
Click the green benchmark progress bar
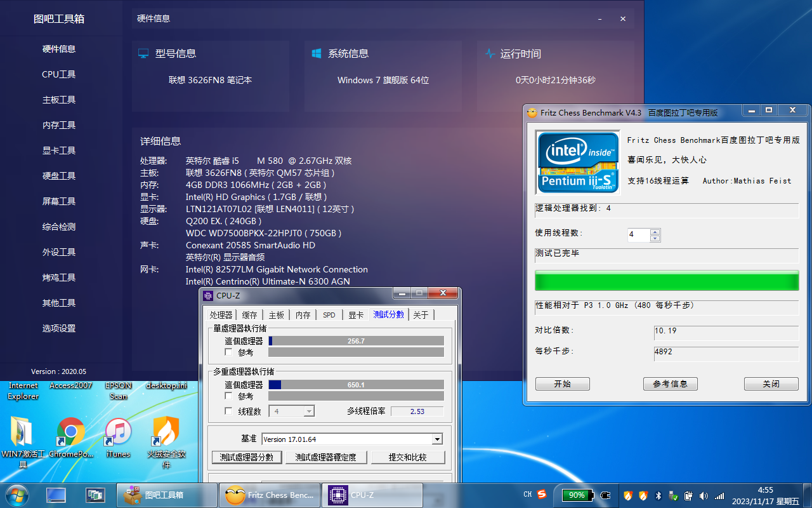[x=667, y=281]
